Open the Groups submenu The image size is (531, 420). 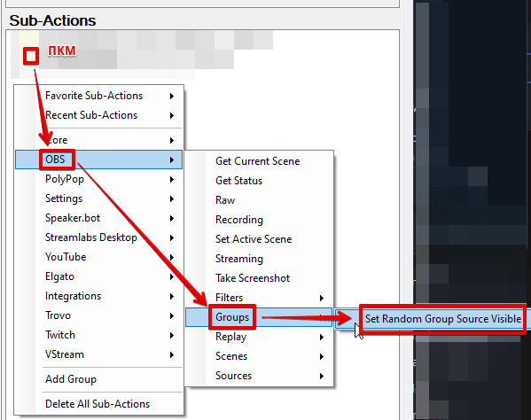click(259, 317)
